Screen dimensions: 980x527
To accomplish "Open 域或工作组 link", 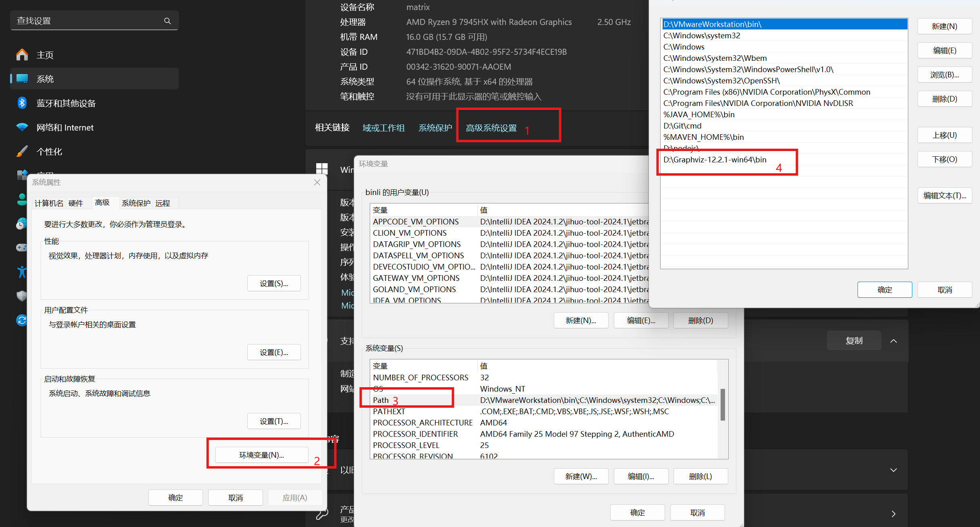I will click(x=383, y=128).
